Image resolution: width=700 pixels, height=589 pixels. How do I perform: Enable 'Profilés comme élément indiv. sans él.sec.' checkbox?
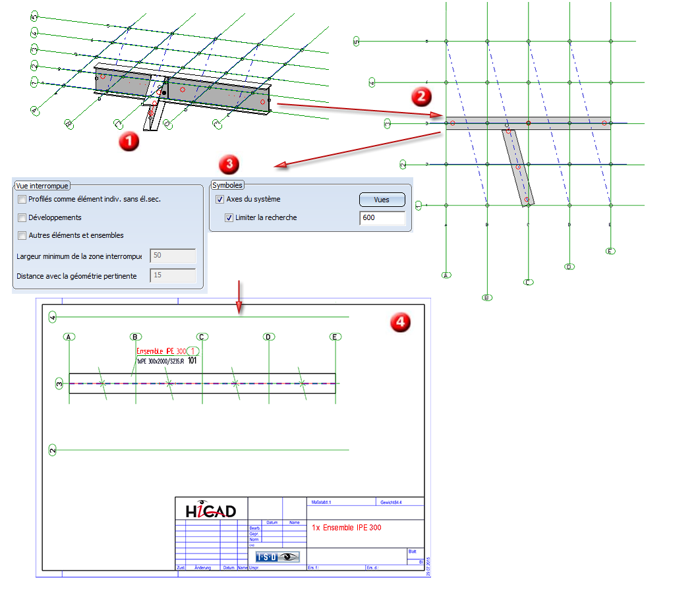pos(22,200)
